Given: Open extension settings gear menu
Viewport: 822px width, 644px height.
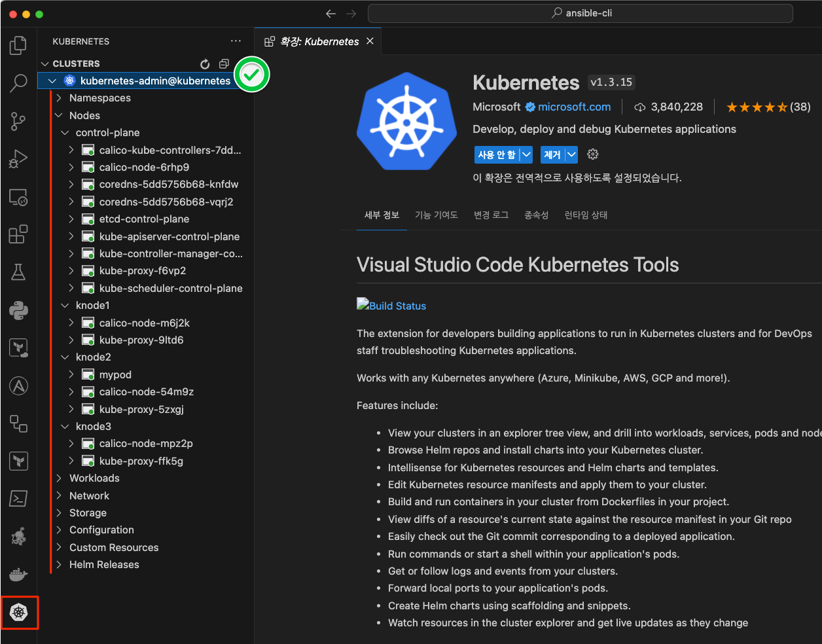Looking at the screenshot, I should coord(593,154).
